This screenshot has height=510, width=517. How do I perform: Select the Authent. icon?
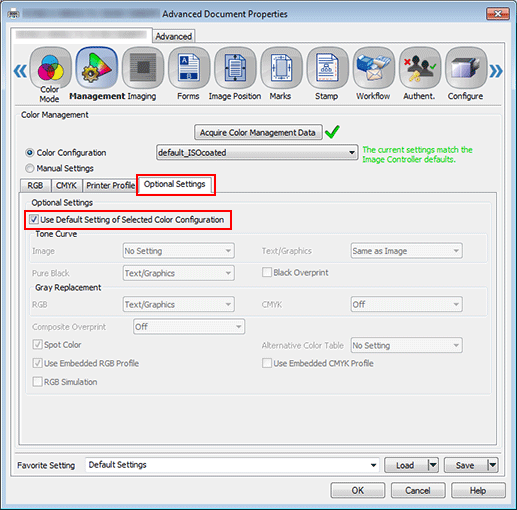coord(420,68)
